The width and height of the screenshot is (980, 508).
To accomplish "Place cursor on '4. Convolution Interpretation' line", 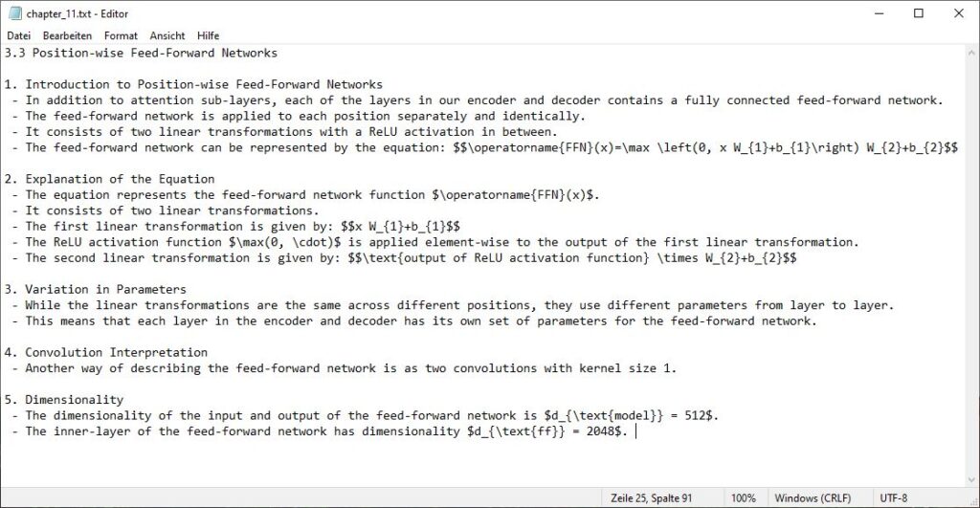I will (x=105, y=352).
